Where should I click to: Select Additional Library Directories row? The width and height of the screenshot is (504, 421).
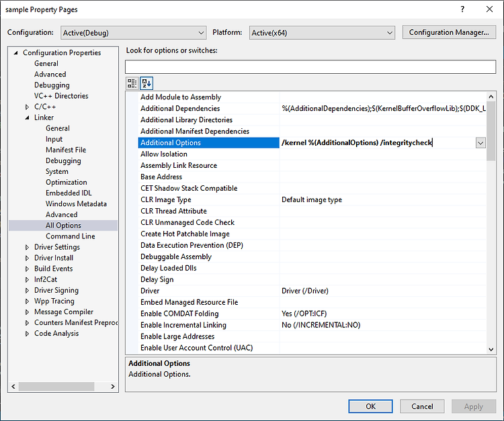click(x=312, y=120)
